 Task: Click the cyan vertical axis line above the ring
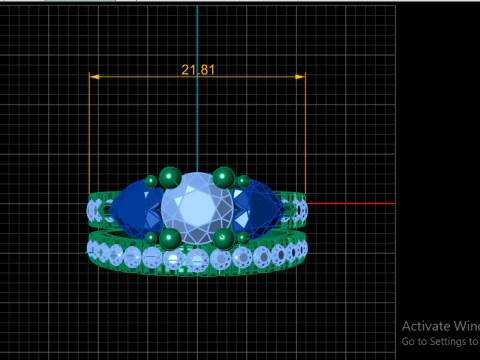coord(197,89)
